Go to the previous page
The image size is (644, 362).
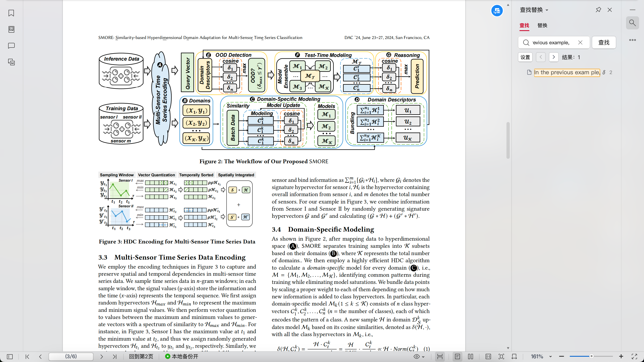40,356
